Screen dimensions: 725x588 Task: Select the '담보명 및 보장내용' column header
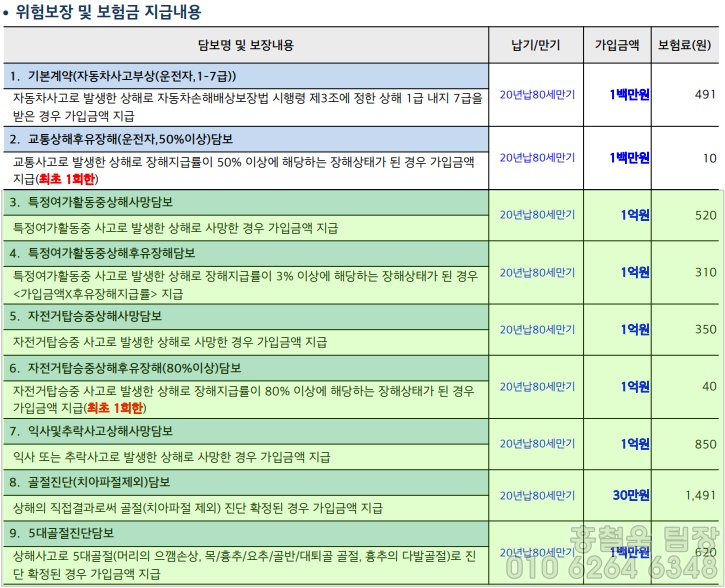(246, 45)
